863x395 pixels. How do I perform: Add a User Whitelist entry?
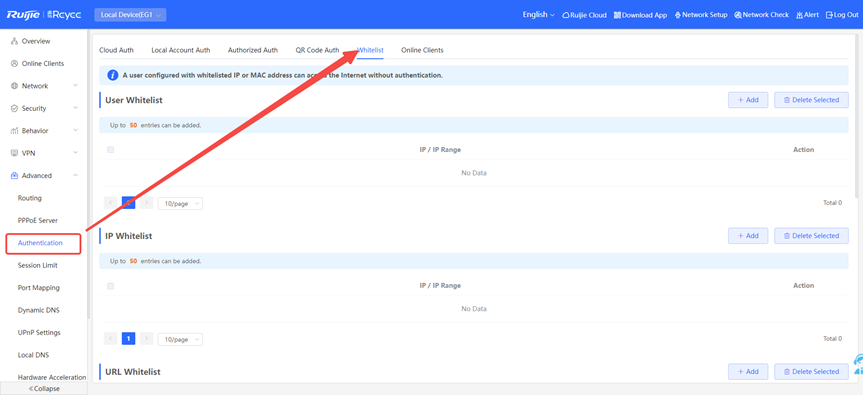click(x=748, y=100)
